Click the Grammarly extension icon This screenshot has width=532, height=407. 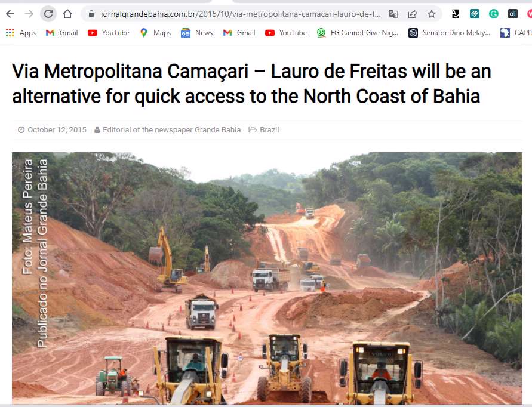[494, 14]
